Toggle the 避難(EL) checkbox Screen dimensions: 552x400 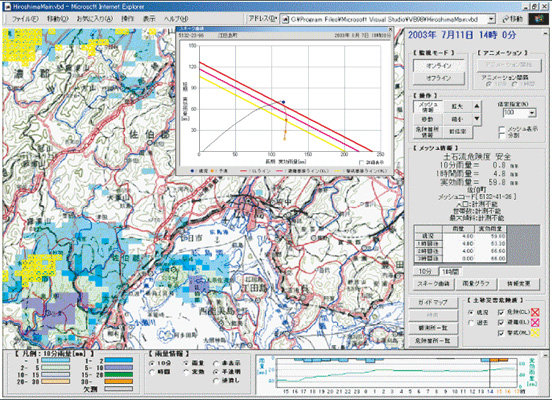tap(501, 323)
